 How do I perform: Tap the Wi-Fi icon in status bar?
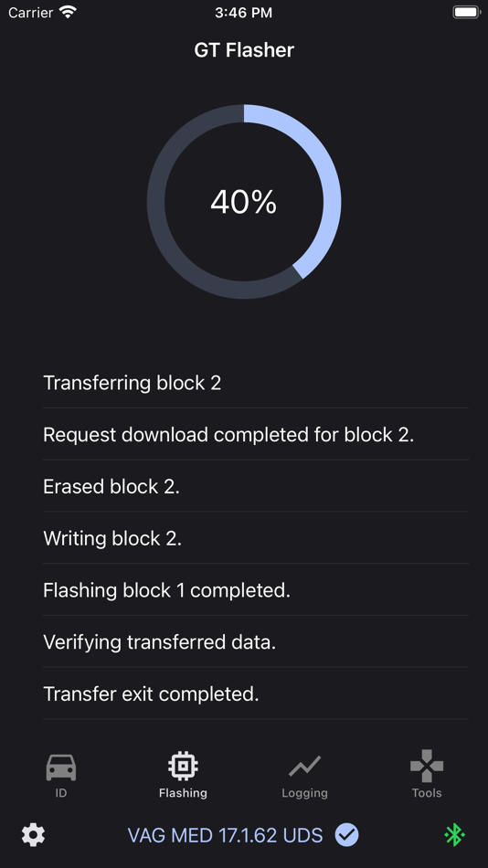pyautogui.click(x=69, y=12)
